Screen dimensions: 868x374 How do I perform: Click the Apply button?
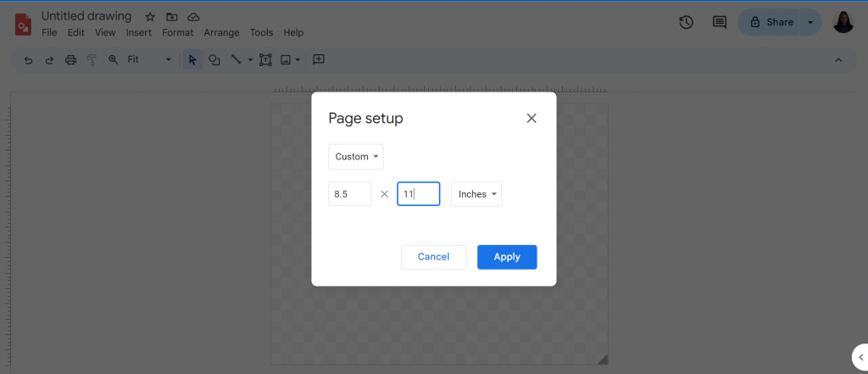pyautogui.click(x=507, y=257)
